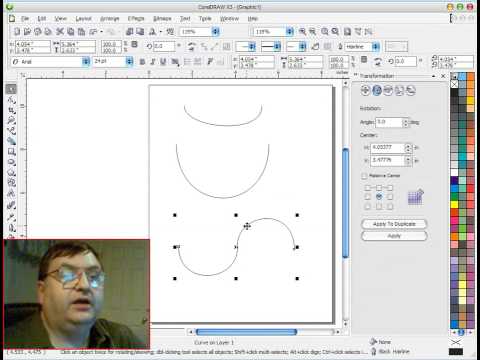
Task: Click the Underline text formatting icon
Action: [163, 62]
